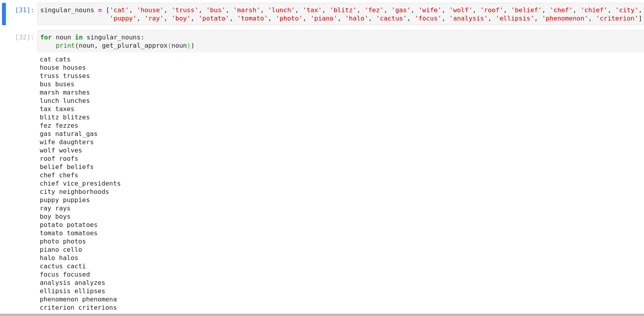The width and height of the screenshot is (644, 316).
Task: Click the output line 'ray rays'
Action: coord(55,208)
